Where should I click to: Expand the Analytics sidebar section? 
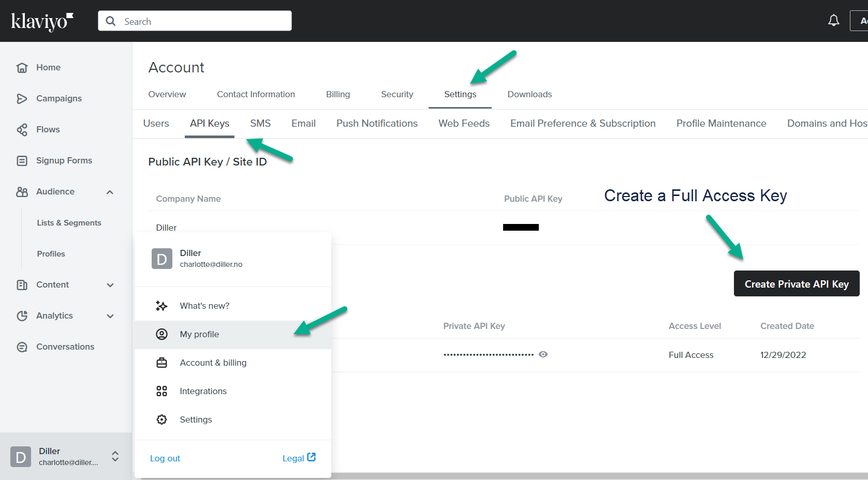coord(110,316)
